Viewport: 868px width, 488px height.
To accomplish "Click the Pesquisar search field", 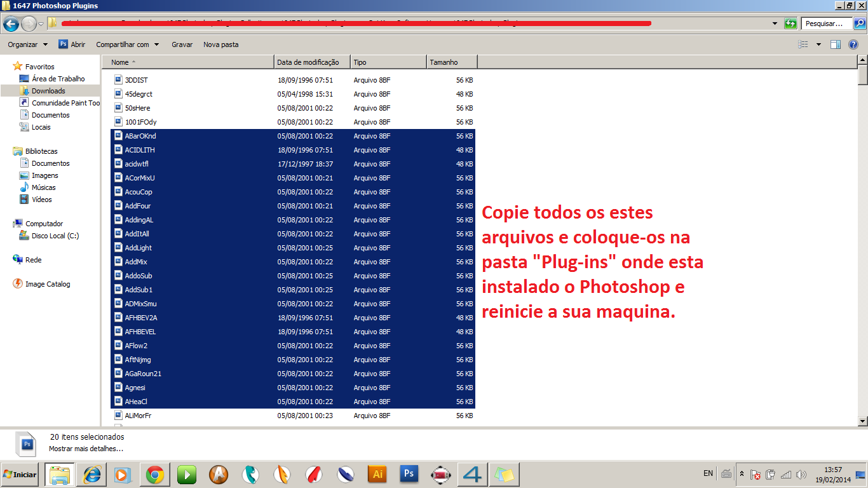I will [x=827, y=24].
